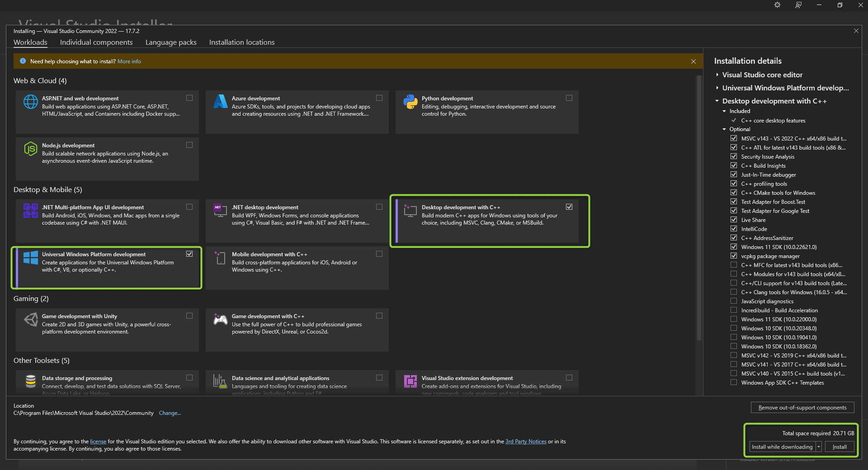Click the .NET desktop development icon
Screen dimensions: 868x470
pyautogui.click(x=221, y=210)
